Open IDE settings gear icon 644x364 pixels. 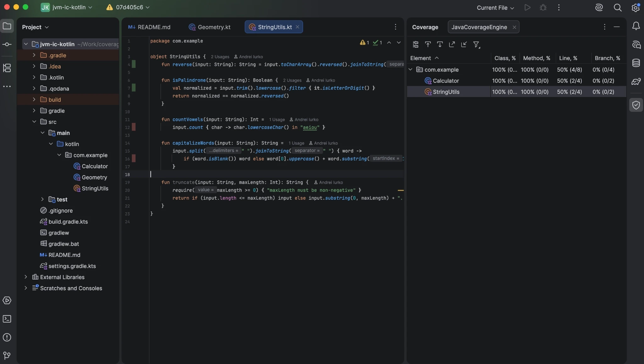pos(636,8)
